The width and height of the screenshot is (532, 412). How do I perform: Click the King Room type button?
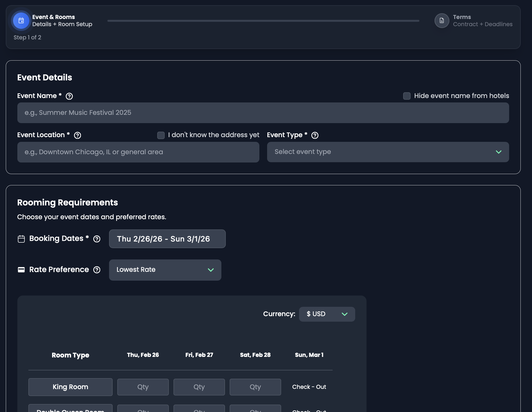70,387
